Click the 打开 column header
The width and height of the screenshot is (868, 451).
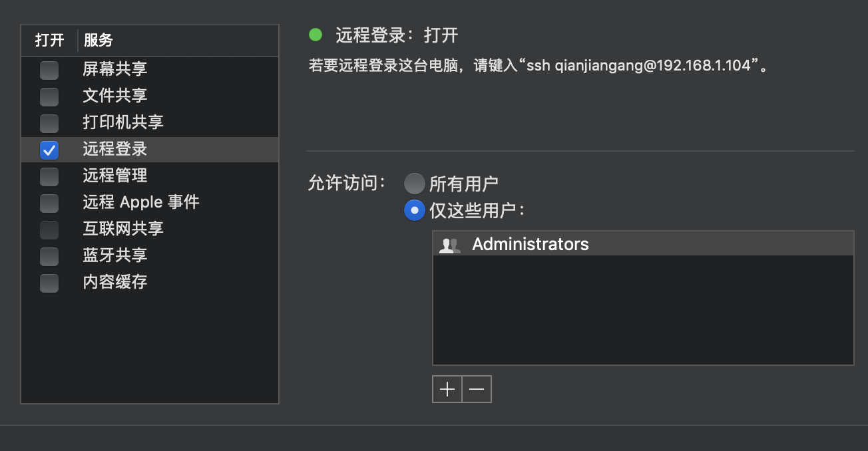point(48,40)
